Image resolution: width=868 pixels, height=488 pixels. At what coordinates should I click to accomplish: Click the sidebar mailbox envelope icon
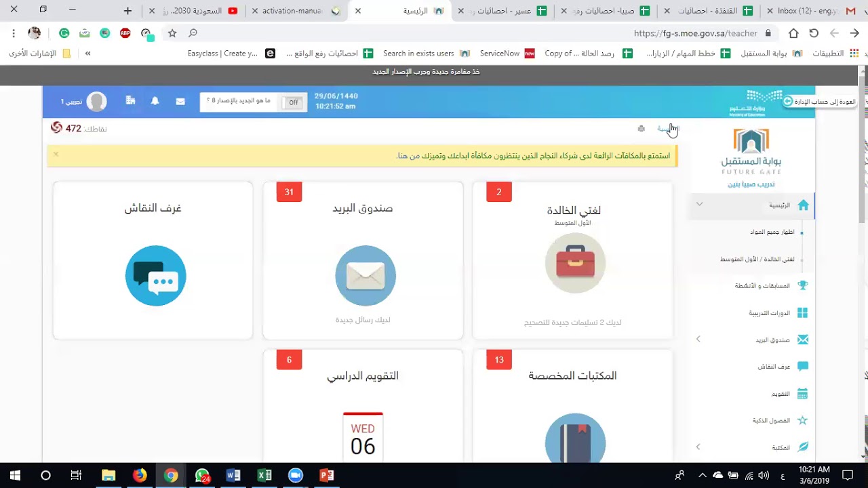point(803,340)
